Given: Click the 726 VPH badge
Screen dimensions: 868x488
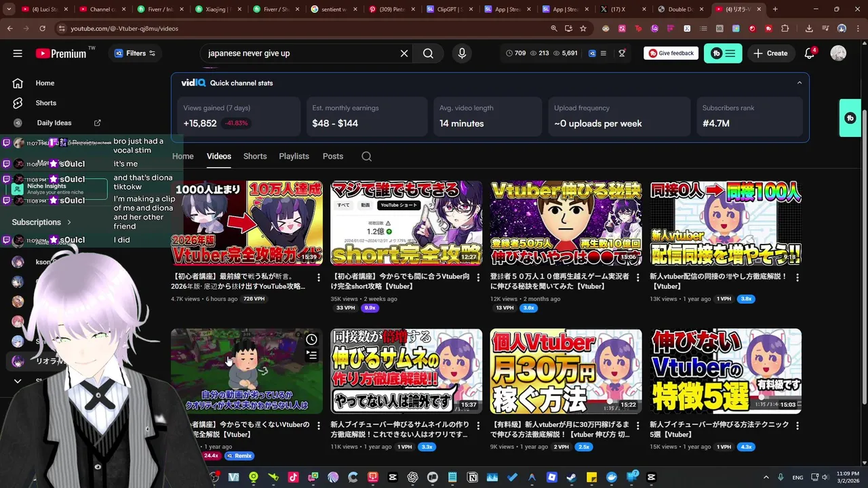Looking at the screenshot, I should [x=254, y=299].
